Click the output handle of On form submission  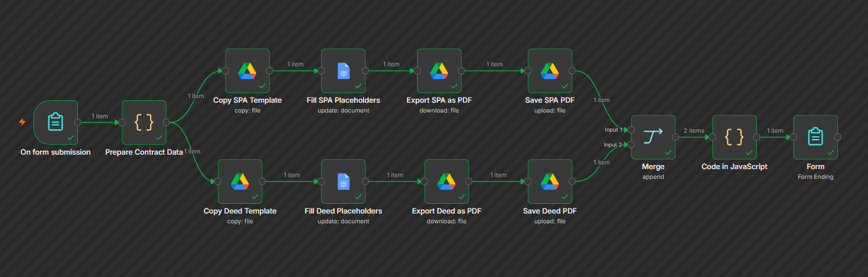tap(78, 122)
